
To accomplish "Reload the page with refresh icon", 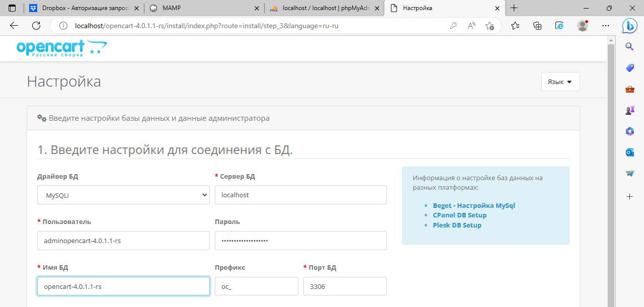I will click(36, 26).
